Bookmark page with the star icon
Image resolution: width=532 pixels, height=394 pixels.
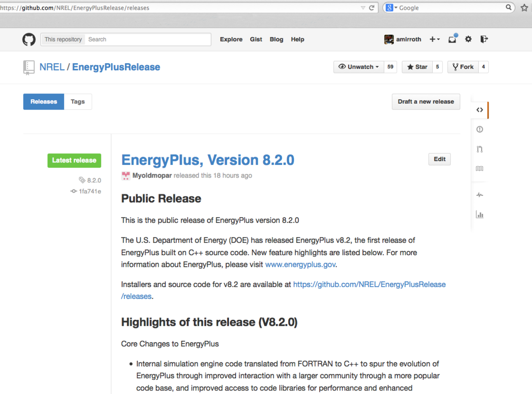point(524,7)
